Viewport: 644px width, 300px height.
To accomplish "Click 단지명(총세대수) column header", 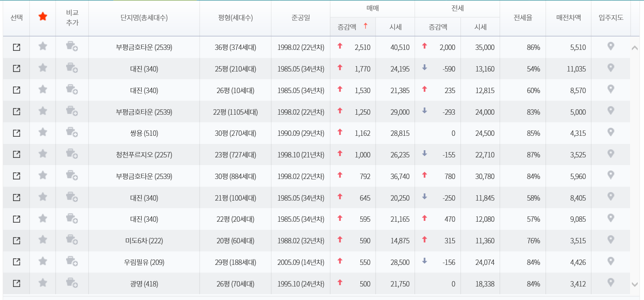I will pos(144,18).
